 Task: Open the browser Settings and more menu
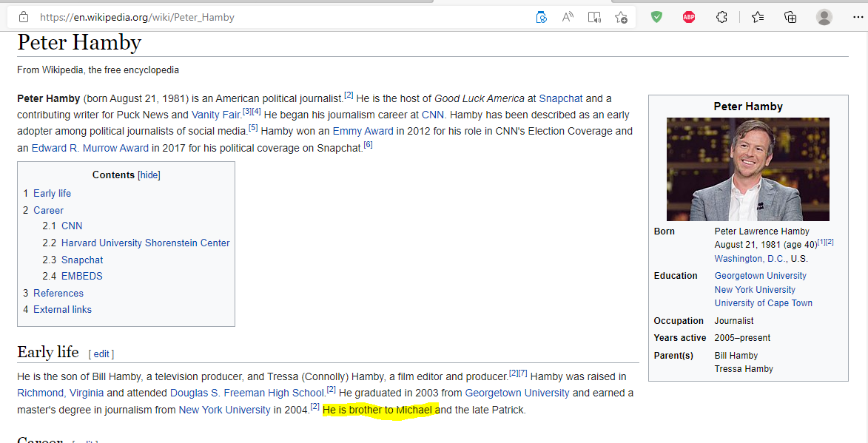coord(857,17)
